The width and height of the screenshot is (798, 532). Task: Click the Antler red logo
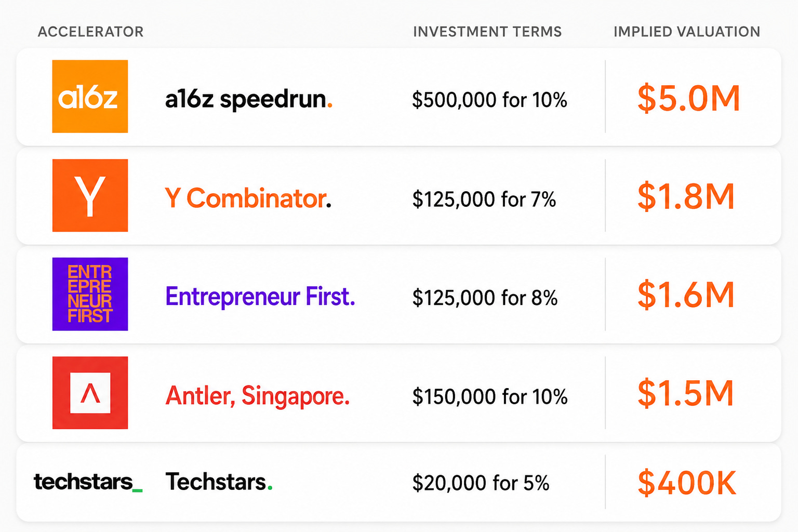tap(90, 393)
